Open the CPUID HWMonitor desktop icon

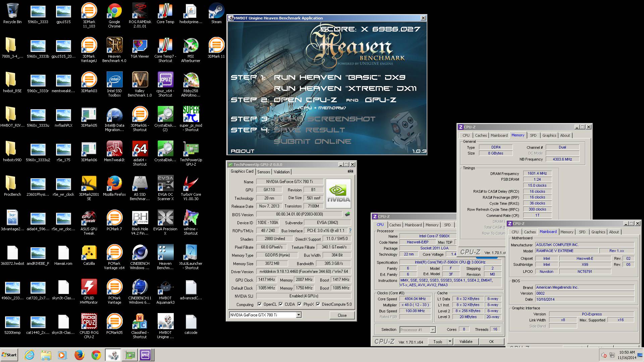pyautogui.click(x=89, y=292)
